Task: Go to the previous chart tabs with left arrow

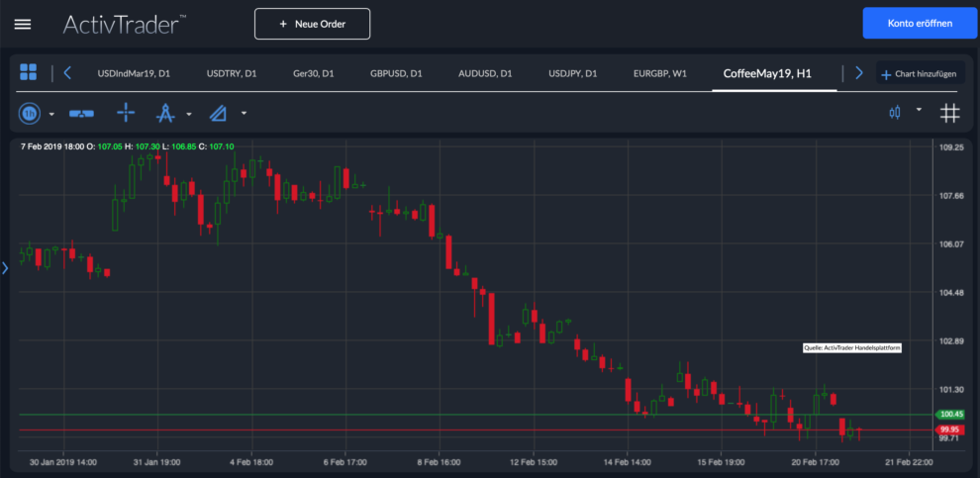Action: pos(67,72)
